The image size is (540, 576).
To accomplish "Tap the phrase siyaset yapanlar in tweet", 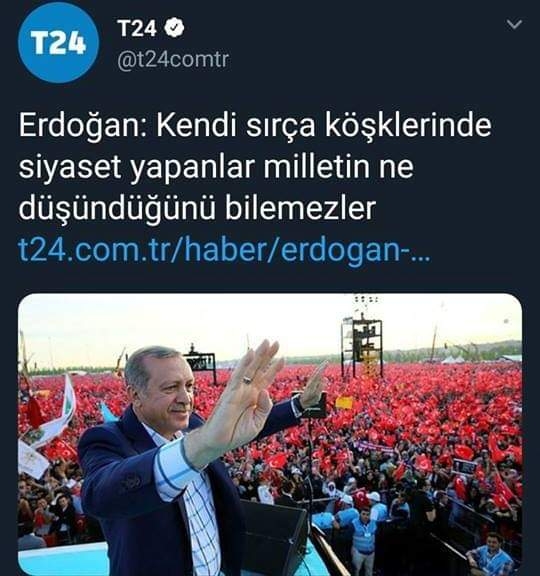I will click(x=137, y=168).
